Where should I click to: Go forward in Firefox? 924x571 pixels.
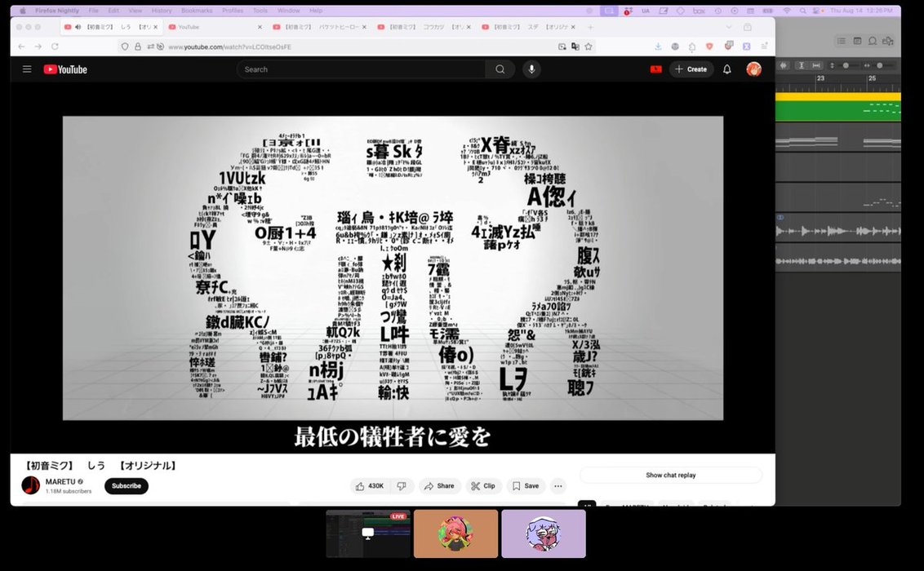click(38, 46)
